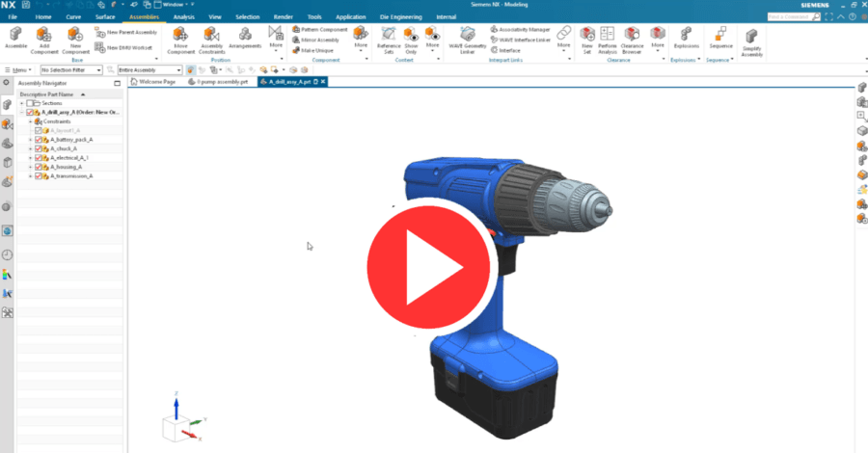Open the Constraint Navigator sidebar tab
The image size is (868, 453).
click(7, 125)
